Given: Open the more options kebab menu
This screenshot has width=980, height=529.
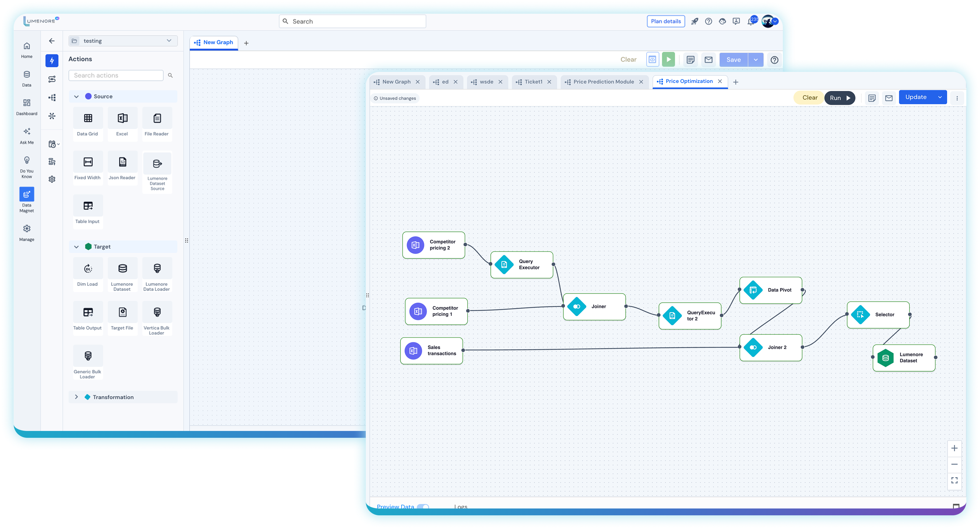Looking at the screenshot, I should [957, 98].
